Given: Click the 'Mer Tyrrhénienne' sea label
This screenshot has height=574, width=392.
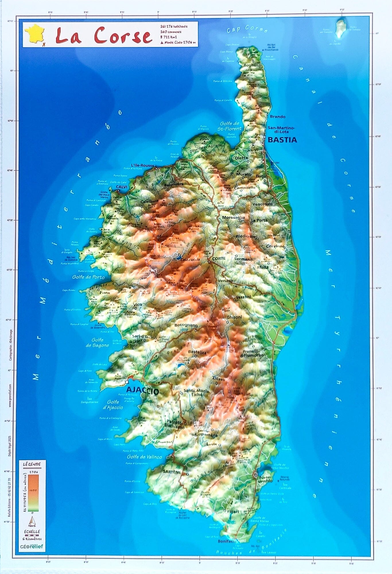Looking at the screenshot, I should (328, 374).
